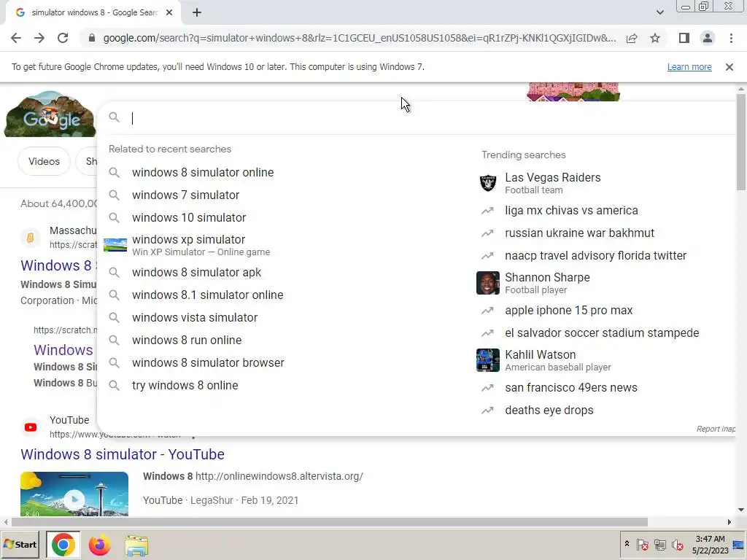Click the scroll right arrow on horizontal scrollbar
Viewport: 747px width, 560px height.
pyautogui.click(x=729, y=522)
